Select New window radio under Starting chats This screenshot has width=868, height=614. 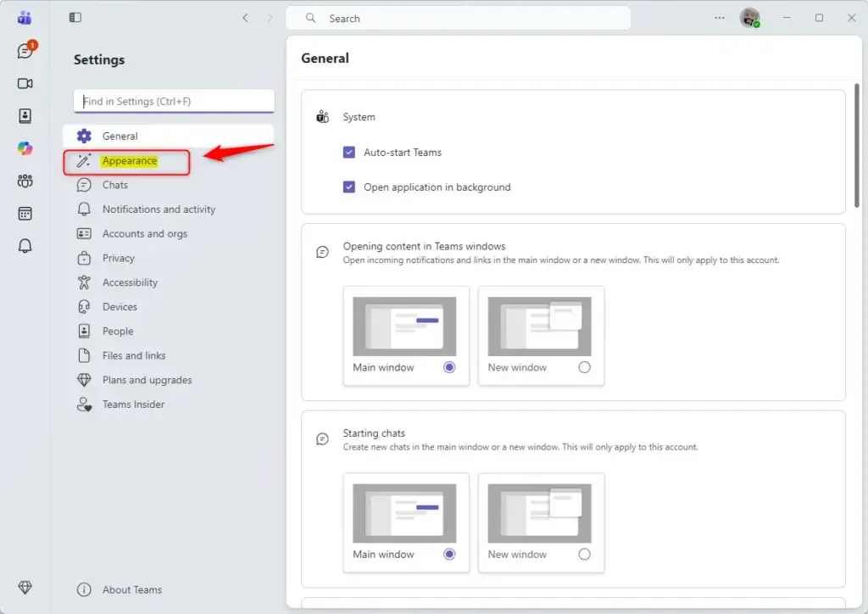584,554
